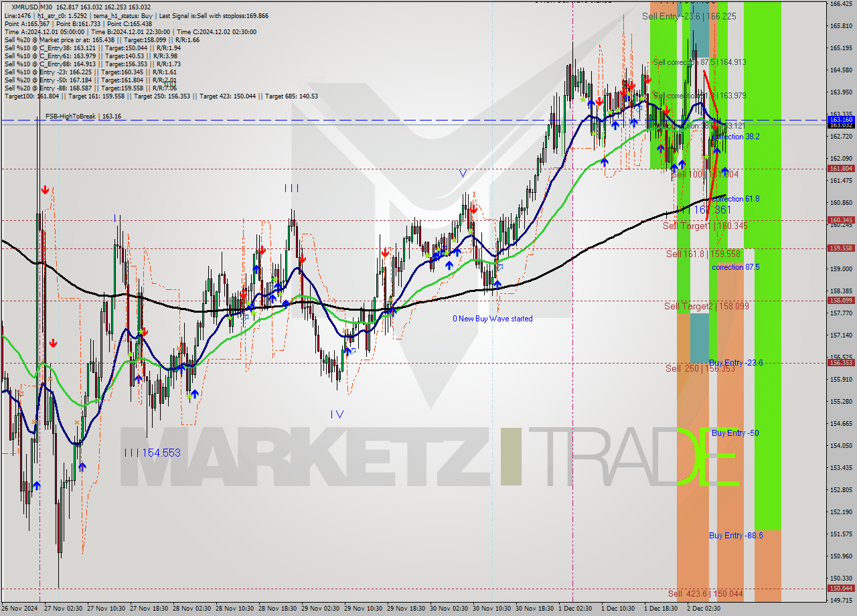
Task: Click the '1 Dec 18:30' time label
Action: [661, 609]
